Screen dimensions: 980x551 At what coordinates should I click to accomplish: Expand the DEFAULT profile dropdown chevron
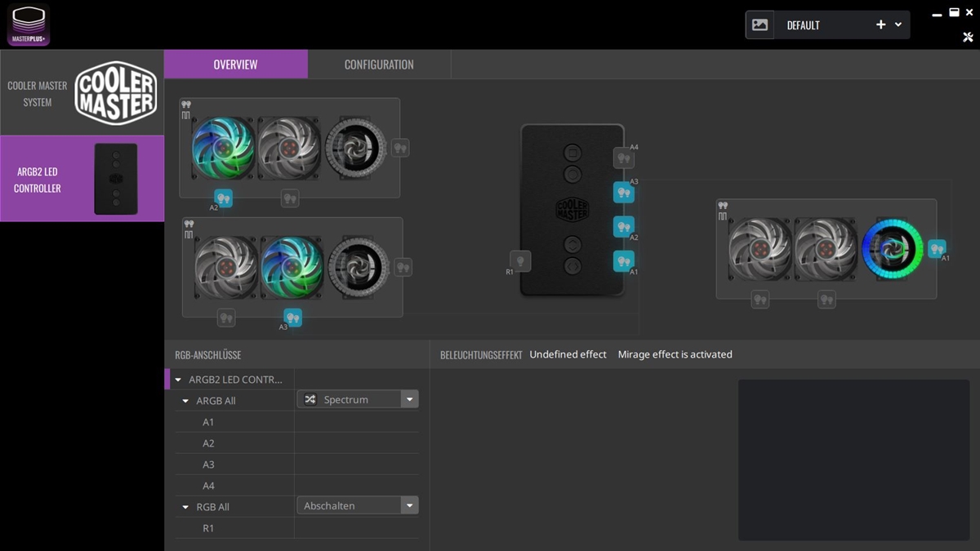point(898,25)
